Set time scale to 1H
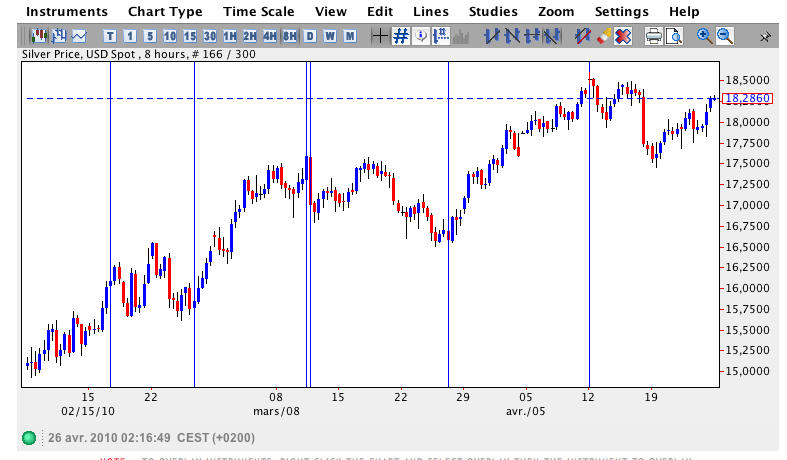Screen dimensions: 787x460 [x=230, y=36]
